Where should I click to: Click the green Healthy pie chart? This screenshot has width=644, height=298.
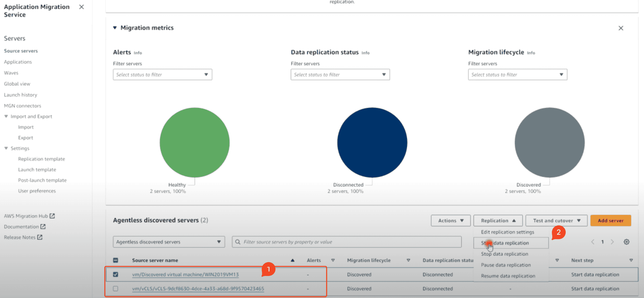tap(195, 143)
